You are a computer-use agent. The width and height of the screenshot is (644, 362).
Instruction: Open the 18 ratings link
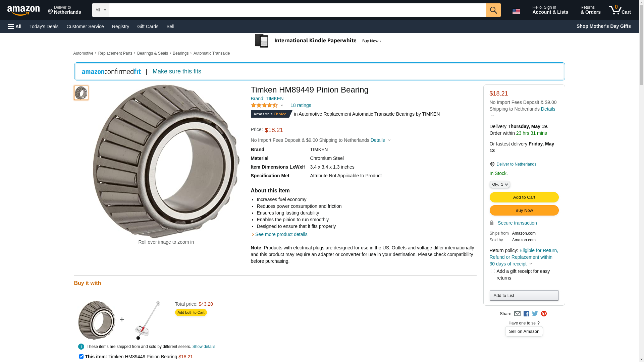(301, 105)
